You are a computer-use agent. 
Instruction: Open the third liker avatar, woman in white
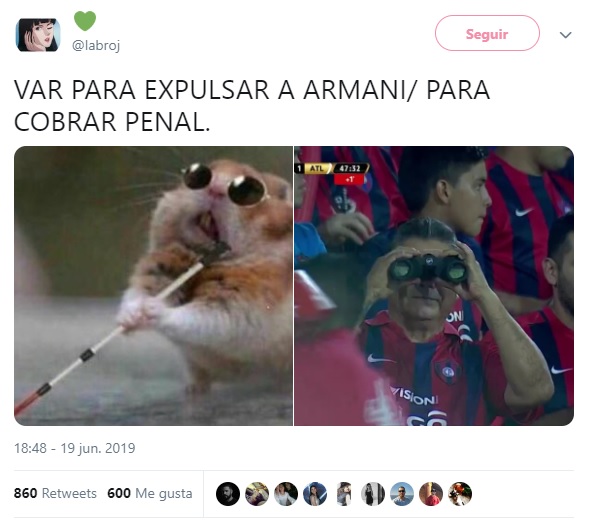click(x=286, y=494)
